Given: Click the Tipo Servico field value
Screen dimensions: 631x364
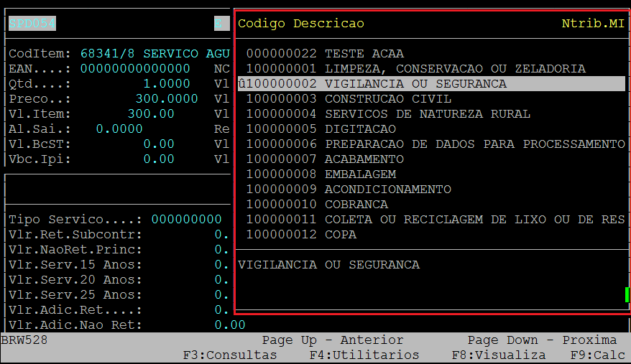Looking at the screenshot, I should (186, 220).
